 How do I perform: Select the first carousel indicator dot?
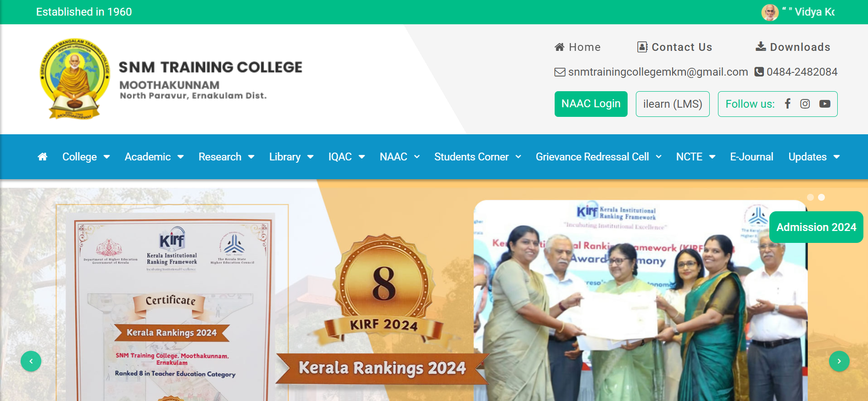[810, 197]
